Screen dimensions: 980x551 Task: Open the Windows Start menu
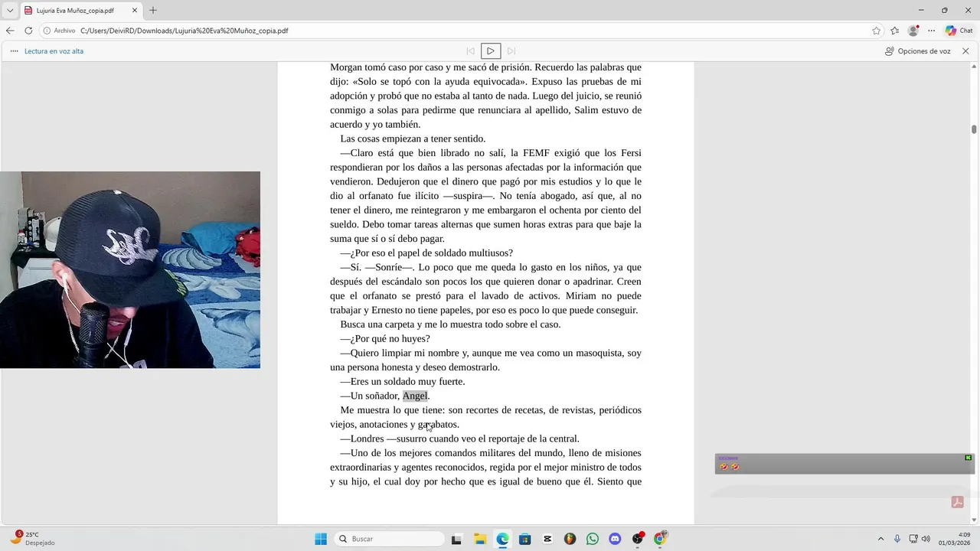(x=321, y=539)
